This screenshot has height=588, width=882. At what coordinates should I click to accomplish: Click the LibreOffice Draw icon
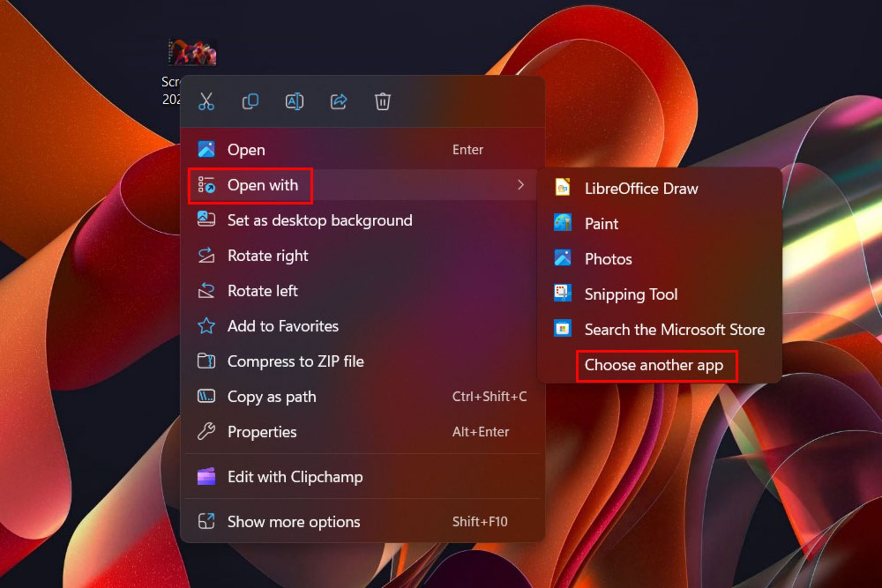coord(563,187)
